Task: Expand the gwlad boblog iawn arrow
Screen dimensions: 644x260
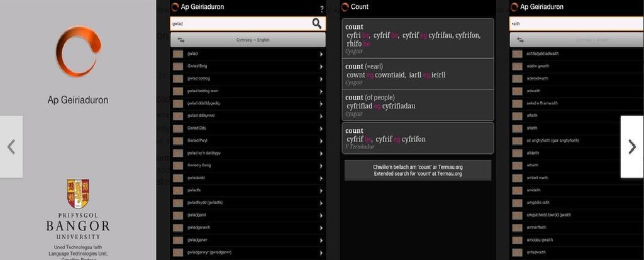Action: [x=321, y=91]
